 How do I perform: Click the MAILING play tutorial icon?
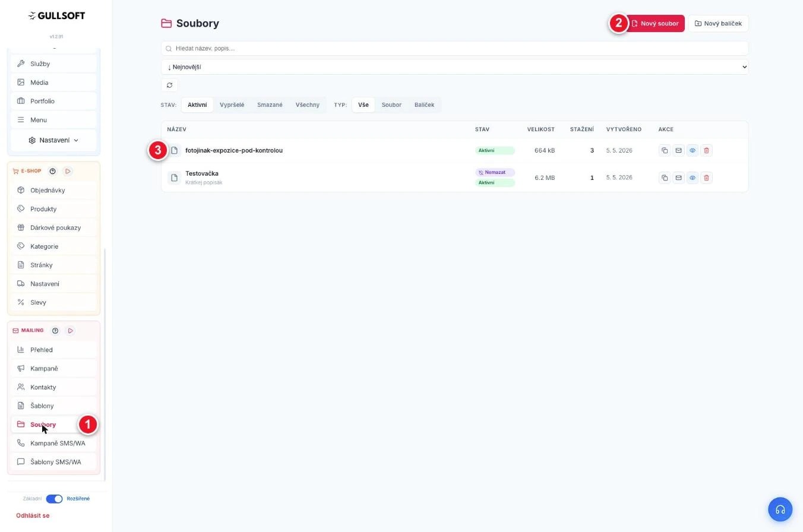[x=70, y=331]
